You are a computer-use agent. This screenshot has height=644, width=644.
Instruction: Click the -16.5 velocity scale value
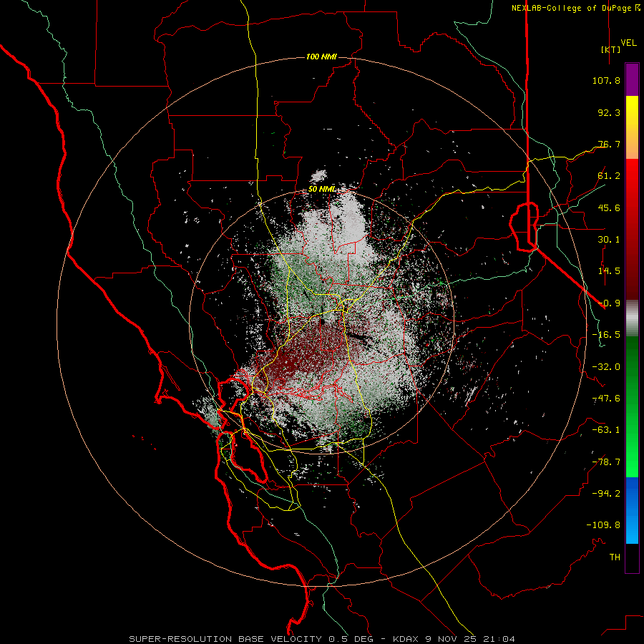[606, 335]
